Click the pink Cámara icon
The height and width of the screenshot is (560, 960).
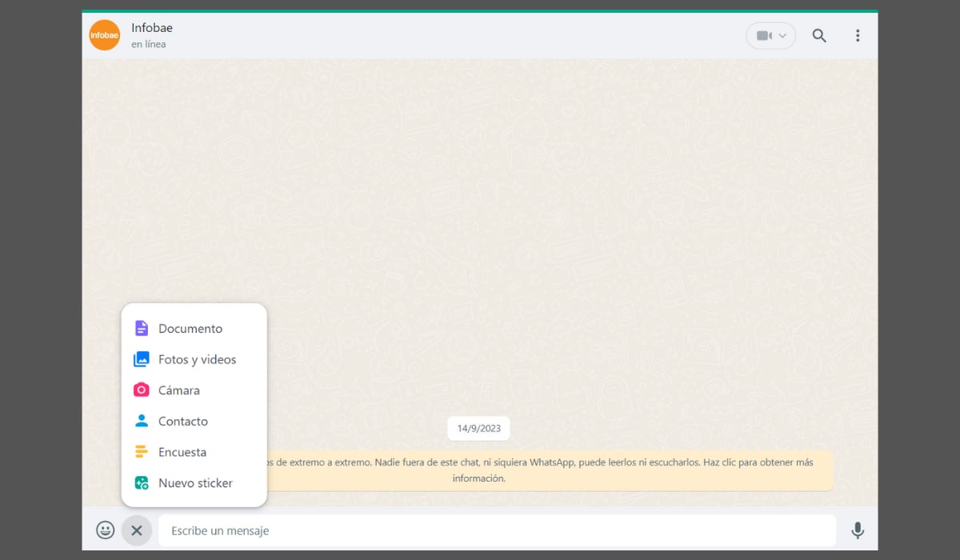point(142,390)
